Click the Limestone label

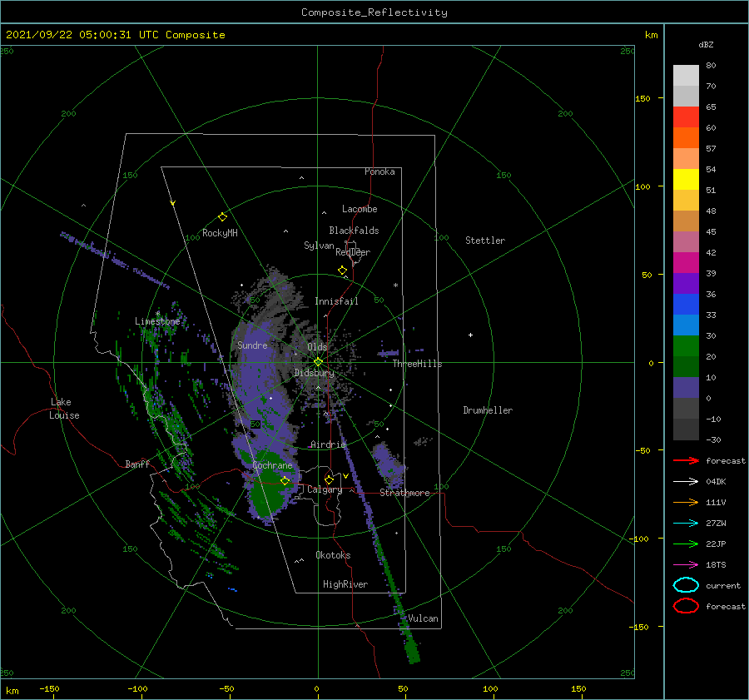click(x=157, y=321)
